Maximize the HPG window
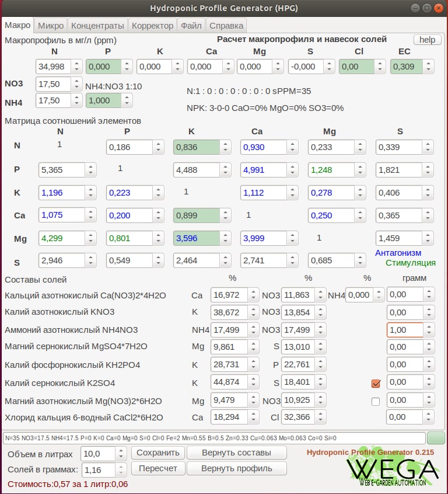The height and width of the screenshot is (494, 448). tap(427, 8)
